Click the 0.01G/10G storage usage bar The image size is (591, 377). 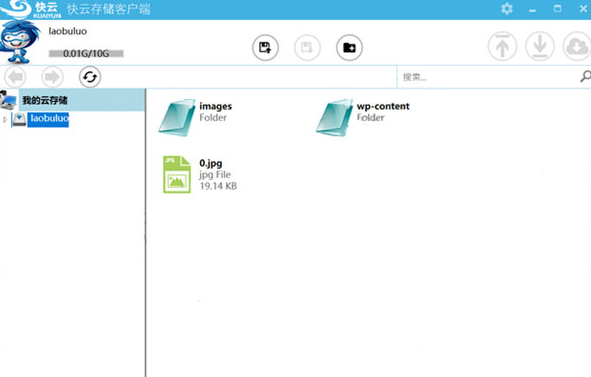86,54
